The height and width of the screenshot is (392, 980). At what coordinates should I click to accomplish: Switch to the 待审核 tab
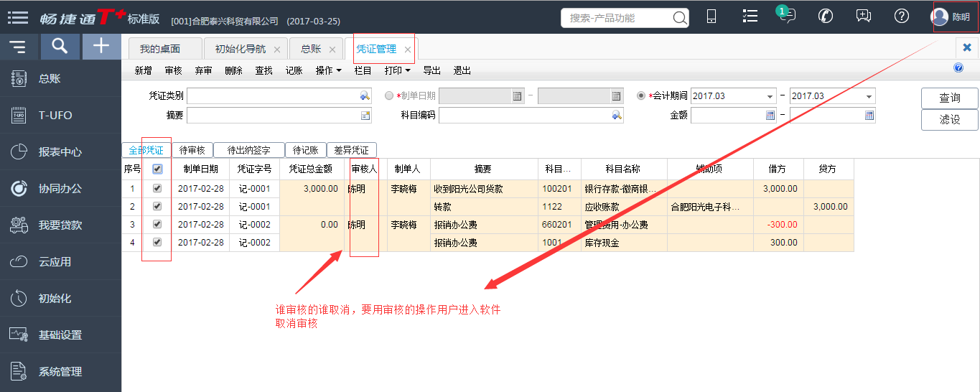192,150
